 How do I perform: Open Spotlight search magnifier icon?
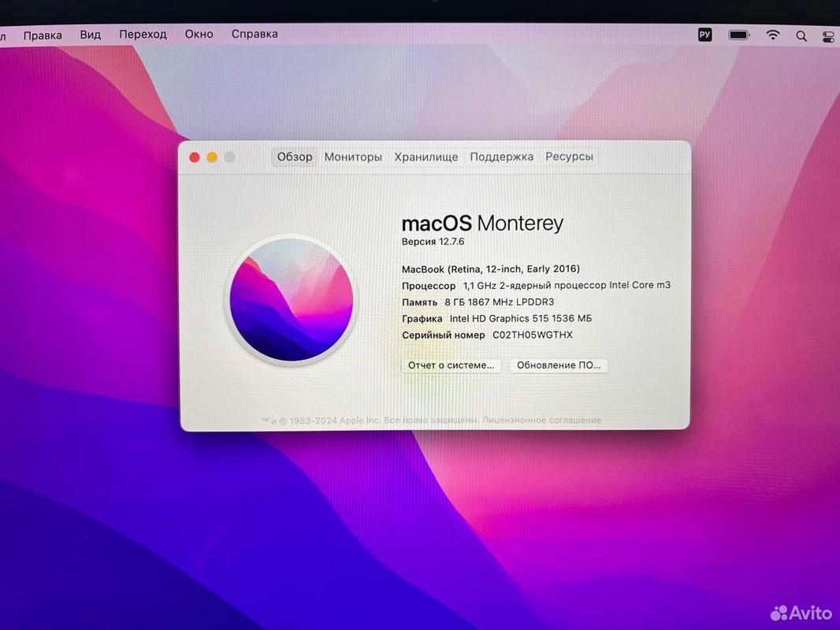[x=801, y=35]
